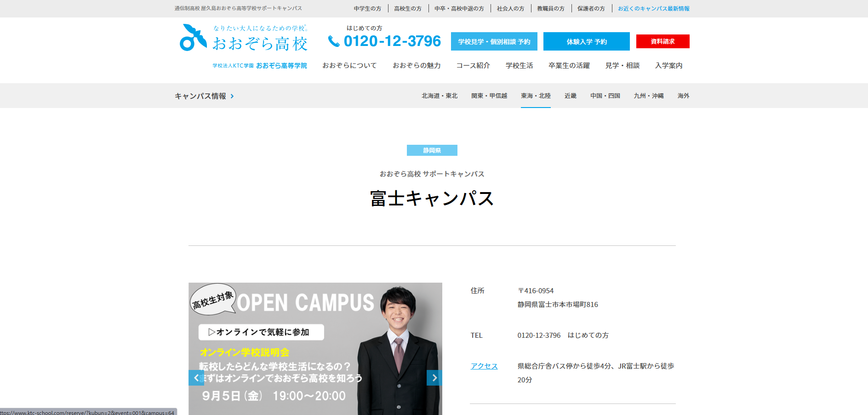The width and height of the screenshot is (868, 415).
Task: Go to previous slide with left arrow
Action: [x=196, y=378]
